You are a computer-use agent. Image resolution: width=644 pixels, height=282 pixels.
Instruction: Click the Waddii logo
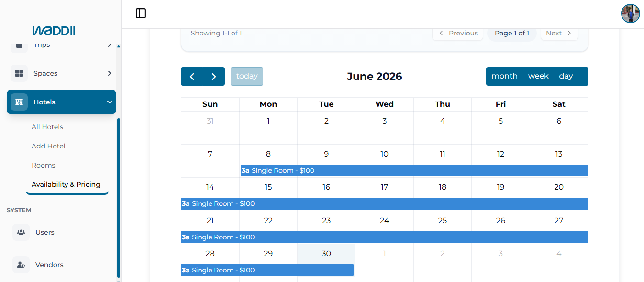click(54, 31)
